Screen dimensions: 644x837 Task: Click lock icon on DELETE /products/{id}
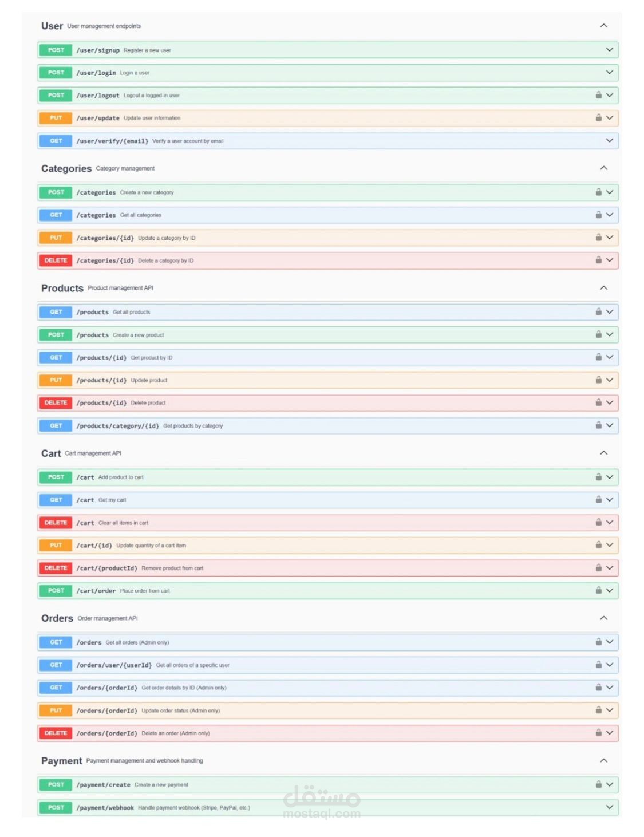[598, 402]
